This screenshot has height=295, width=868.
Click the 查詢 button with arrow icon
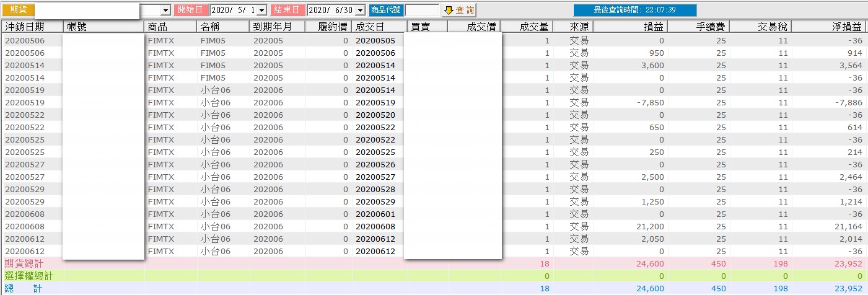tap(459, 10)
